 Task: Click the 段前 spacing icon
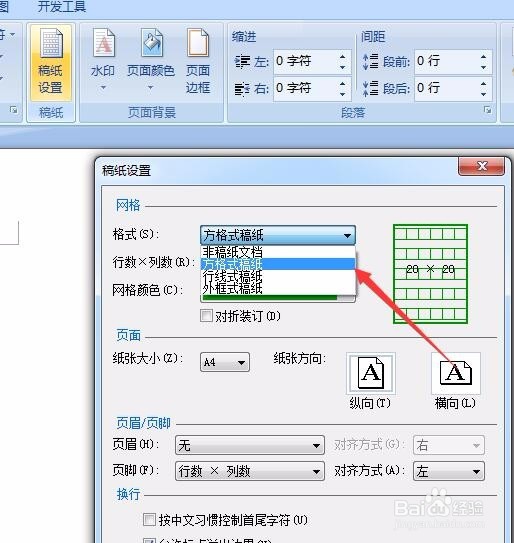pos(370,62)
